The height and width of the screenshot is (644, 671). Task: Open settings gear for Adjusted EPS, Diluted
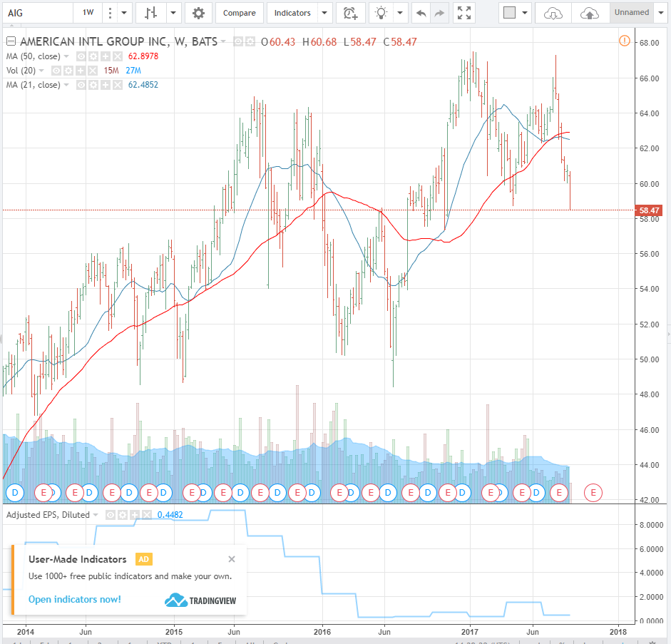(x=123, y=515)
